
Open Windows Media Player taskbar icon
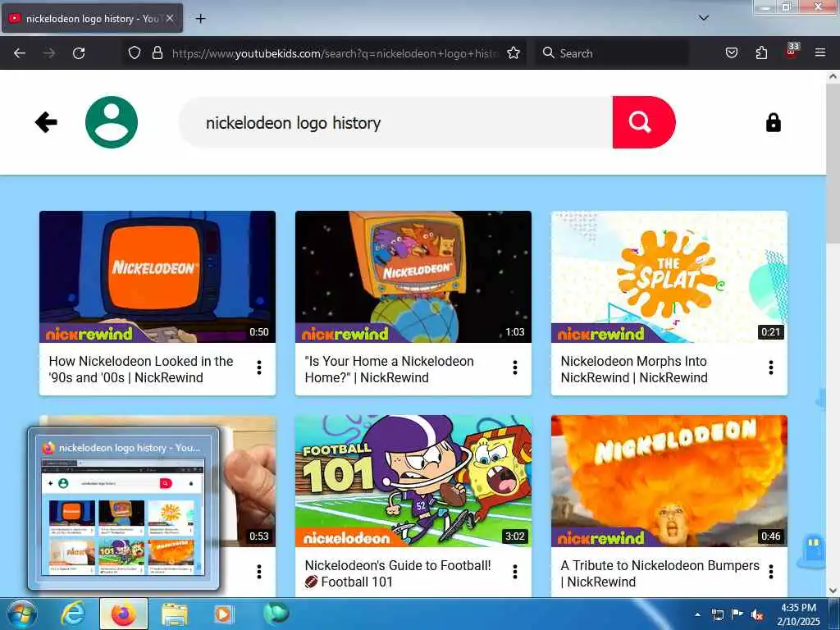click(223, 614)
